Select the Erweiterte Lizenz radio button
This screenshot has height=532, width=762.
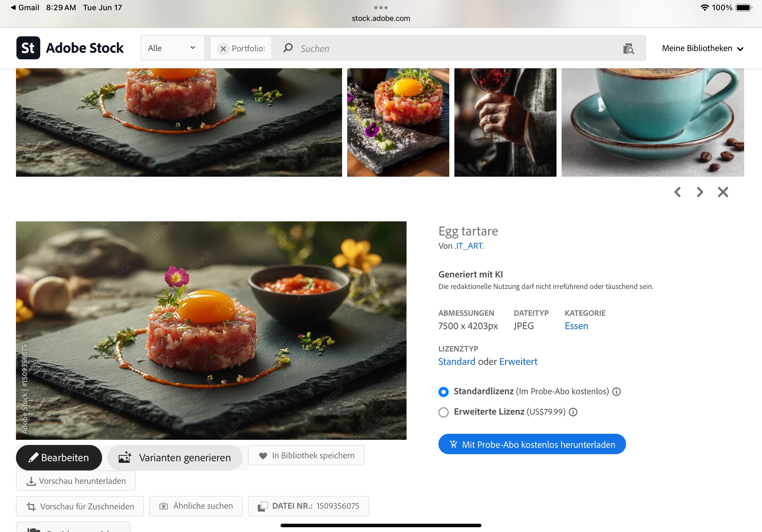(x=444, y=412)
